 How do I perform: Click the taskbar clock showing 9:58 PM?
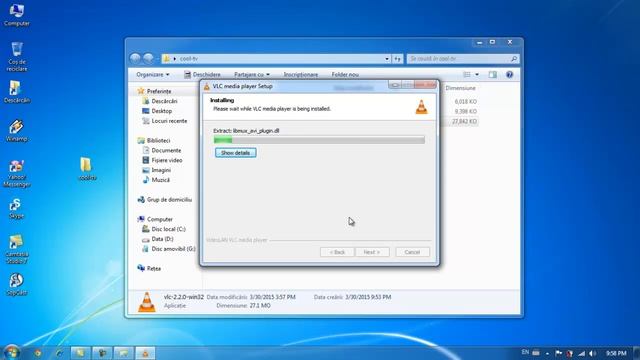pos(616,353)
